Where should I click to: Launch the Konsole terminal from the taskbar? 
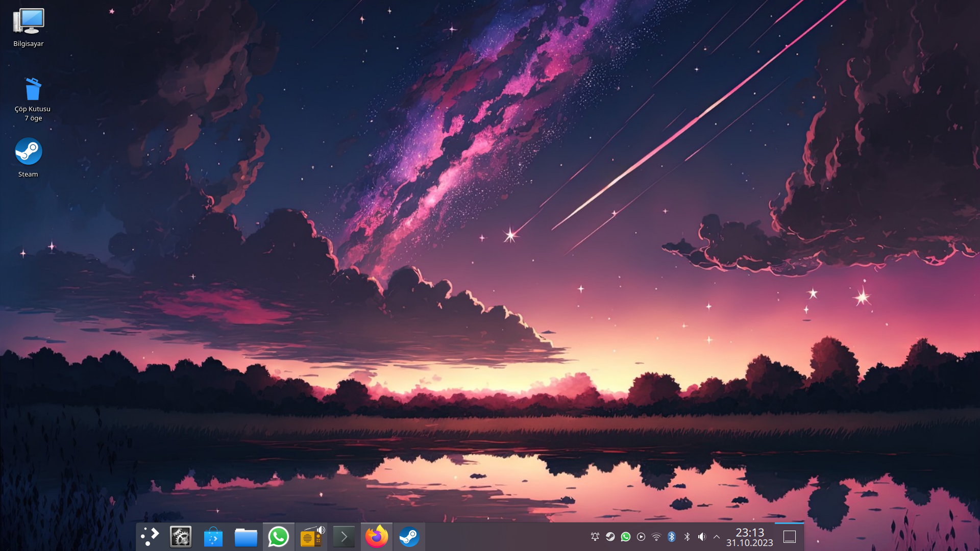point(344,537)
